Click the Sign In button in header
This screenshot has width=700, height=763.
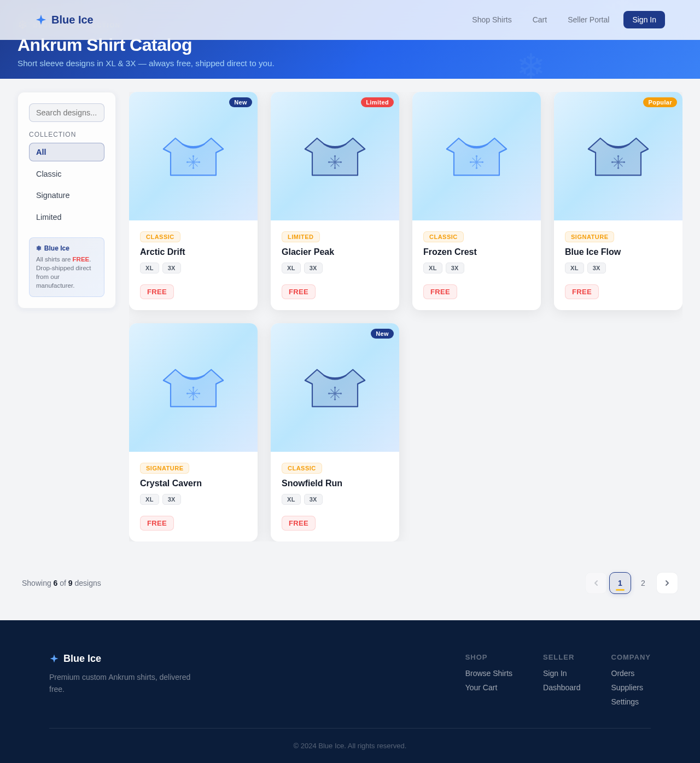644,20
